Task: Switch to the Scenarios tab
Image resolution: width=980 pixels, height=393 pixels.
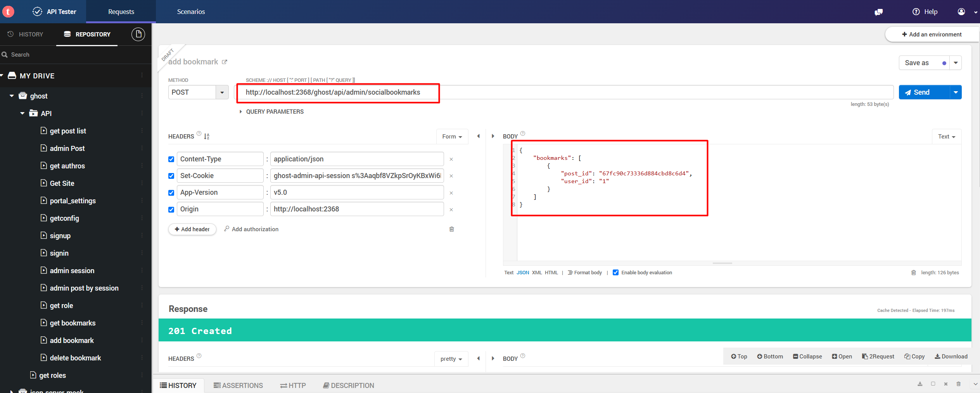Action: [191, 12]
